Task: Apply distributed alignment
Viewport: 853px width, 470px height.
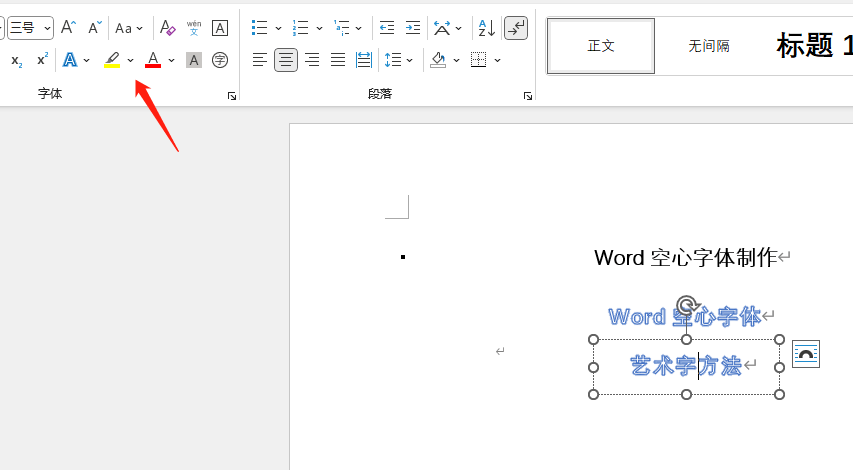Action: [363, 60]
